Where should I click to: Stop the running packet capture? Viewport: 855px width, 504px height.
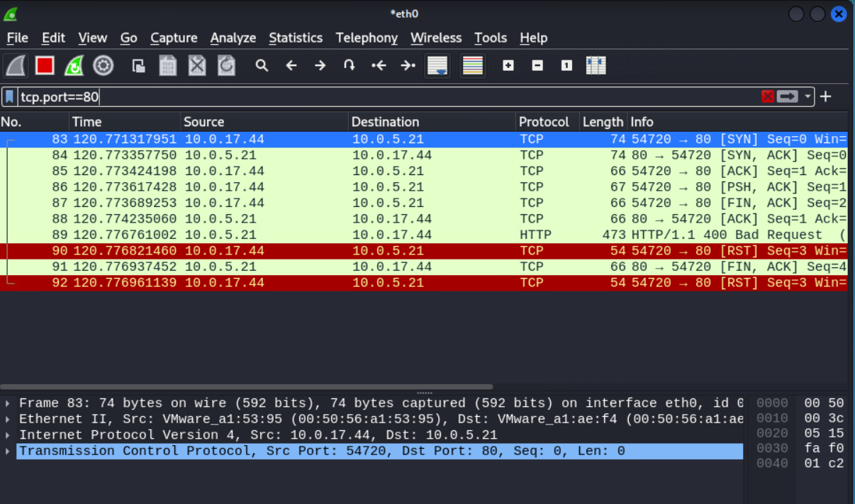(45, 66)
